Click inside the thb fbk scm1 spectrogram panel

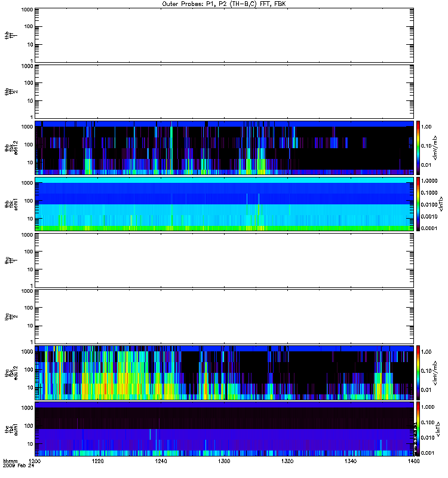224,204
